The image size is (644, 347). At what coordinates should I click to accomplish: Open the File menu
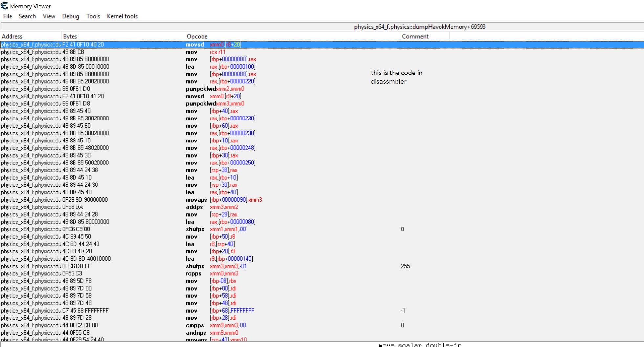click(x=8, y=16)
